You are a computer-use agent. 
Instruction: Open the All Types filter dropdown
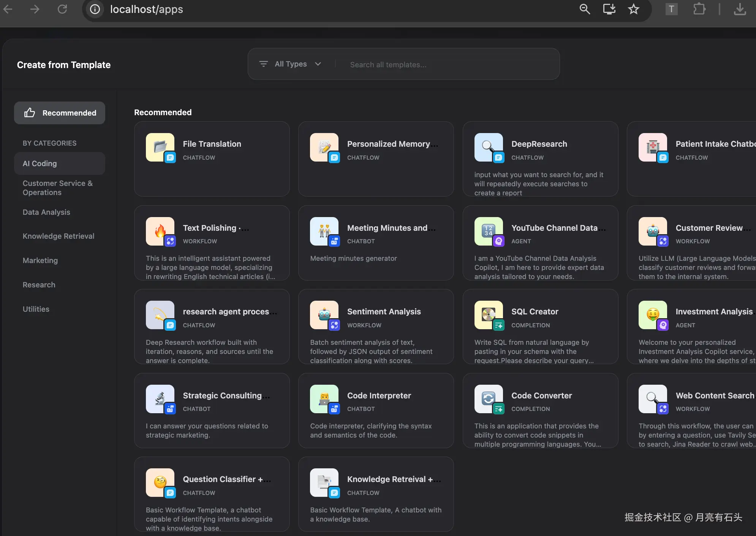[291, 64]
